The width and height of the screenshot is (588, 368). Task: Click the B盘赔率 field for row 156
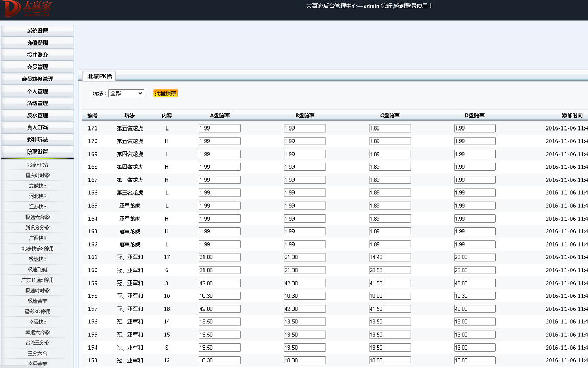pos(304,321)
